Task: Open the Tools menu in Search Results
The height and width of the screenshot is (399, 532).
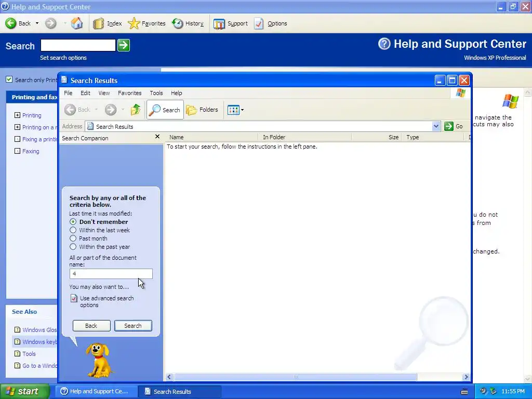Action: 156,93
